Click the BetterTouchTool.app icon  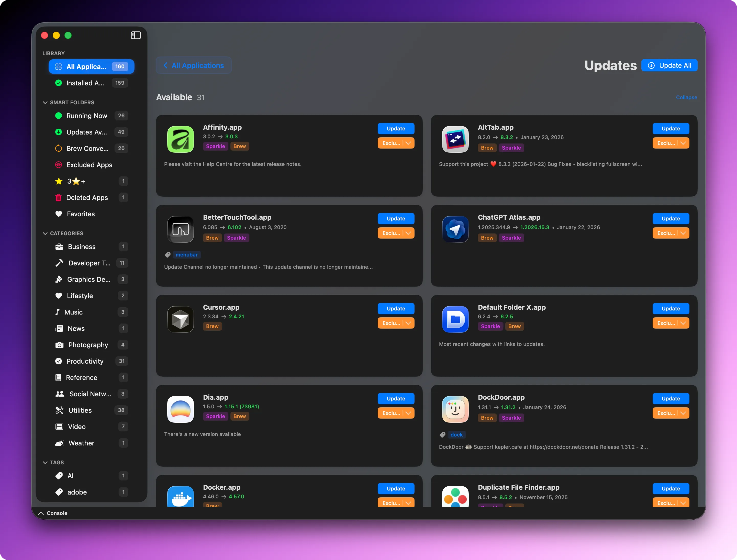(x=180, y=229)
